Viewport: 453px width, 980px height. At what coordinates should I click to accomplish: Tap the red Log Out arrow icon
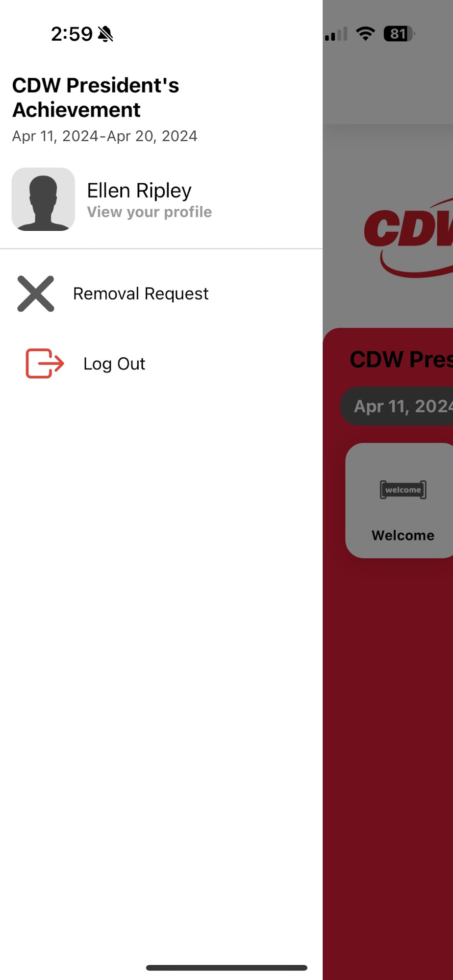(x=45, y=364)
